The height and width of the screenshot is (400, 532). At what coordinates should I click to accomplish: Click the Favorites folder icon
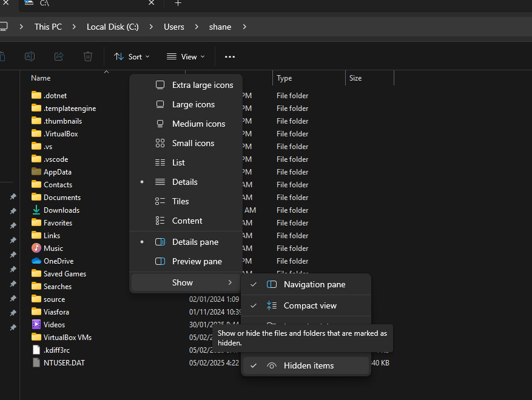coord(36,222)
